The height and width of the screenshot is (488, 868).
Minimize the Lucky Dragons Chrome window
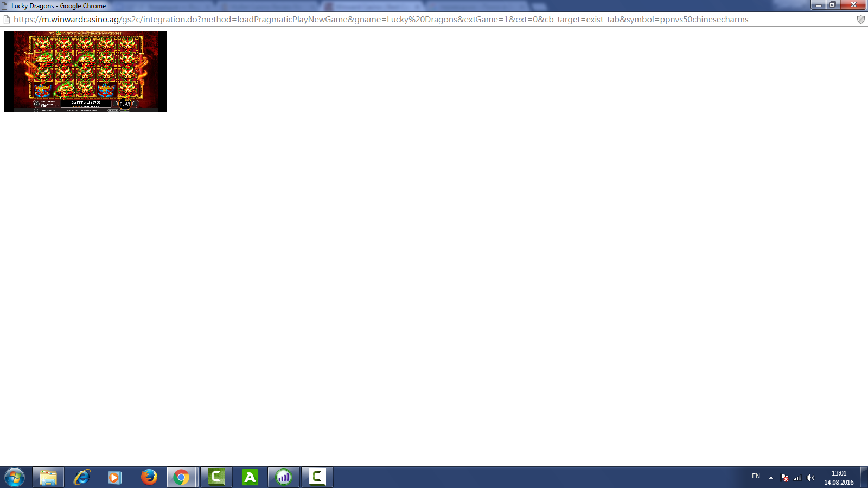tap(818, 5)
